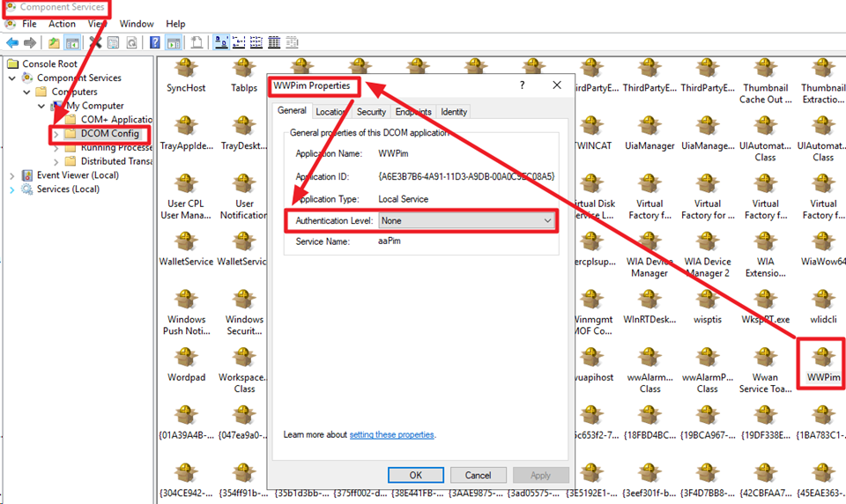Open the 'setting these properties' link
The height and width of the screenshot is (504, 846).
point(391,435)
